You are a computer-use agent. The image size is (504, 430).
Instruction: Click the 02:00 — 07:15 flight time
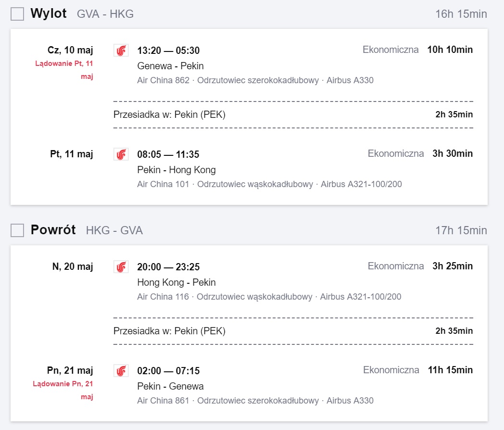coord(169,371)
